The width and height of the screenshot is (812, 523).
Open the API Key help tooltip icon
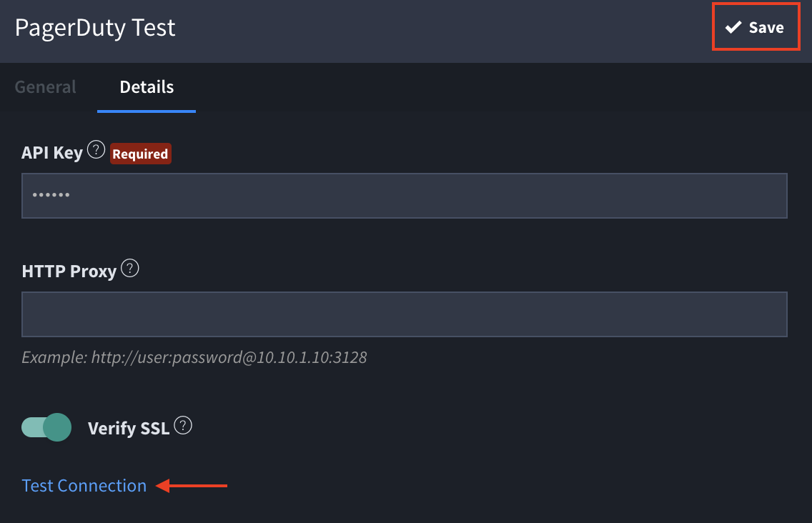96,150
